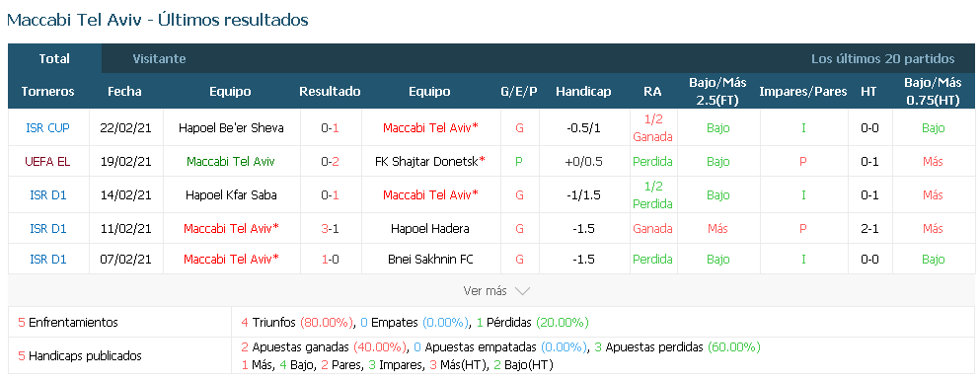Screen dimensions: 980x381
Task: Open Hapoel Hadera team page
Action: (430, 229)
